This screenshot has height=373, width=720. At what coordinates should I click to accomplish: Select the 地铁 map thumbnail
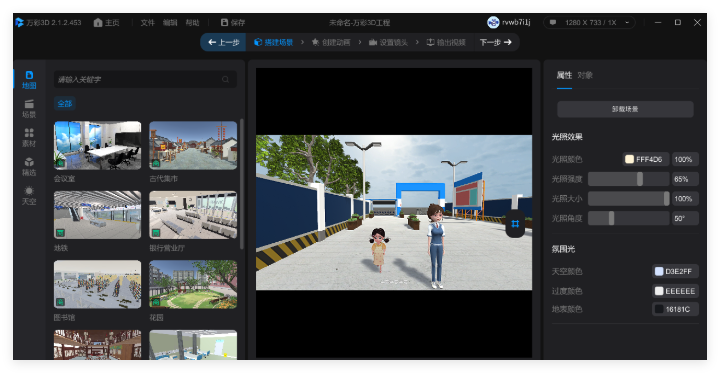[x=97, y=215]
